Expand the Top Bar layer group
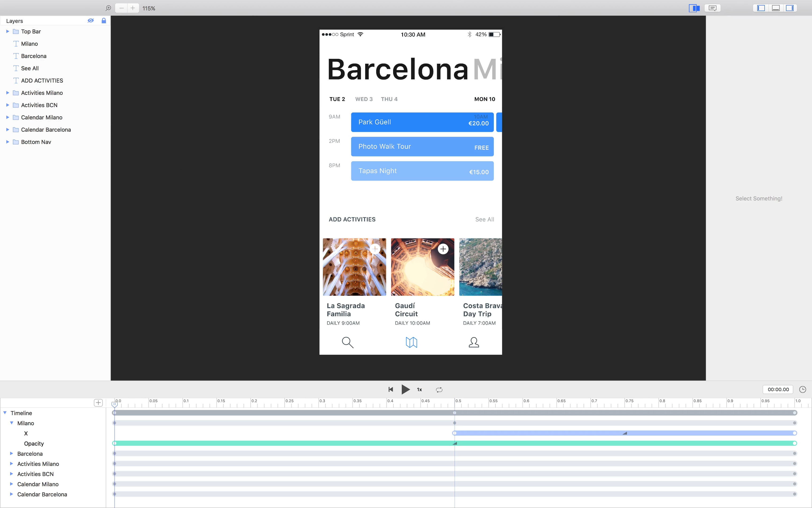Screen dimensions: 812x508 coord(8,31)
